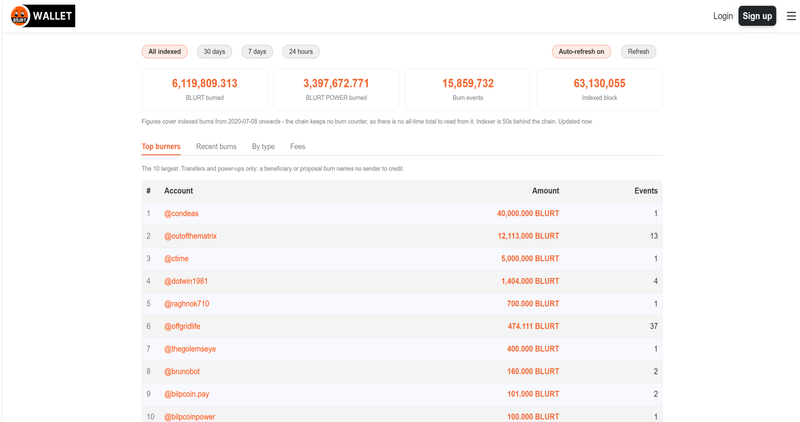Click the Blurt Wallet logo

click(x=43, y=16)
